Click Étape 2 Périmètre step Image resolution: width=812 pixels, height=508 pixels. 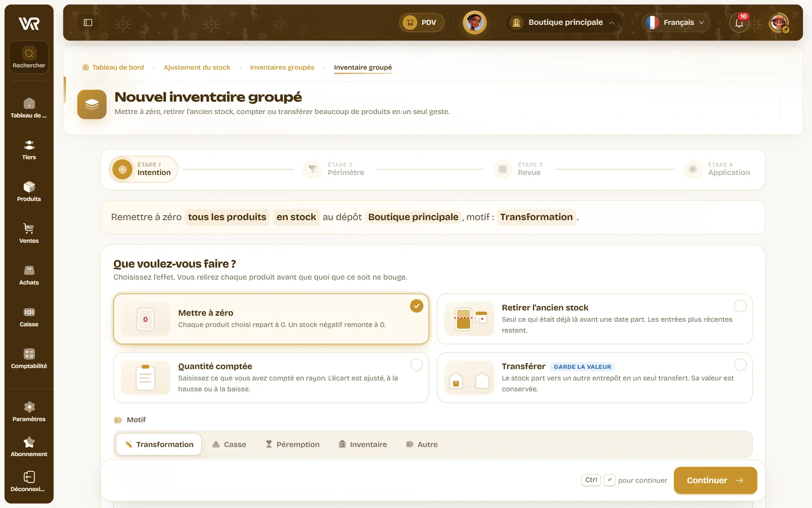click(x=334, y=169)
